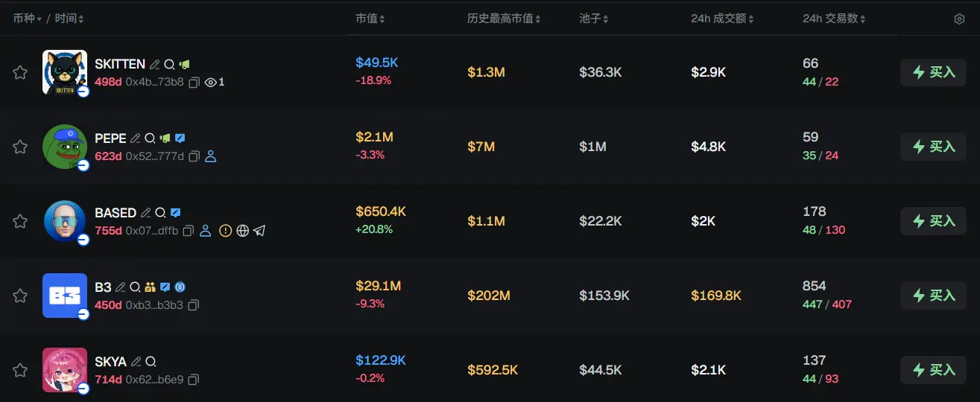Click the edit pencil next to B3

pyautogui.click(x=121, y=287)
